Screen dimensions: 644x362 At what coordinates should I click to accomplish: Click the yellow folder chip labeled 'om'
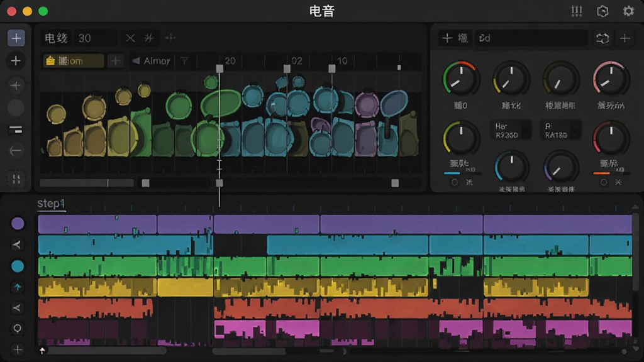pos(73,61)
